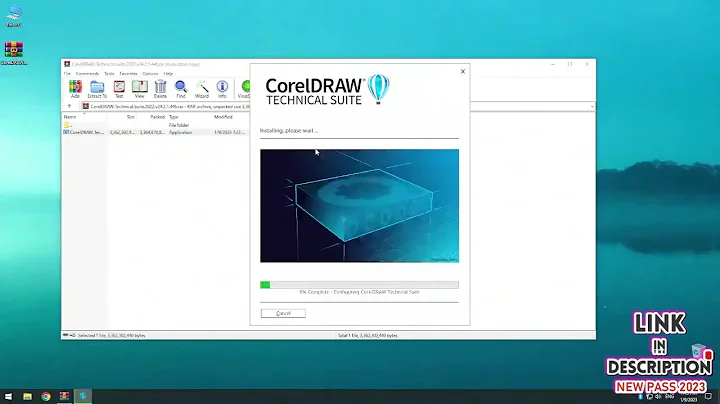Switch to CorelDRAW installer taskbar button

click(x=83, y=396)
